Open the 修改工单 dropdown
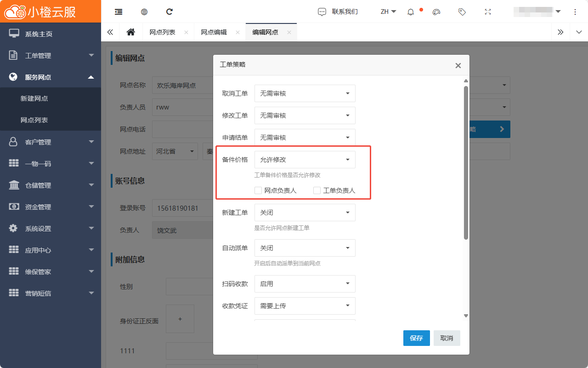 tap(305, 115)
